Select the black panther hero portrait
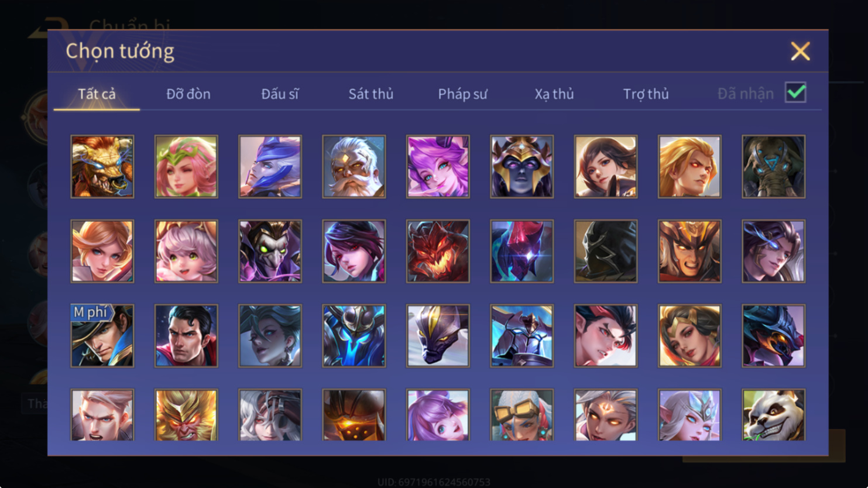 (438, 336)
